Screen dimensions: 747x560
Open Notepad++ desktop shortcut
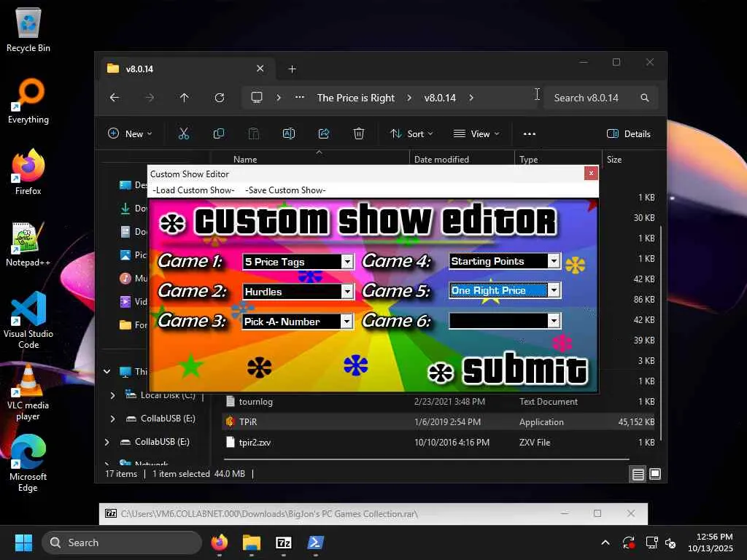click(28, 244)
